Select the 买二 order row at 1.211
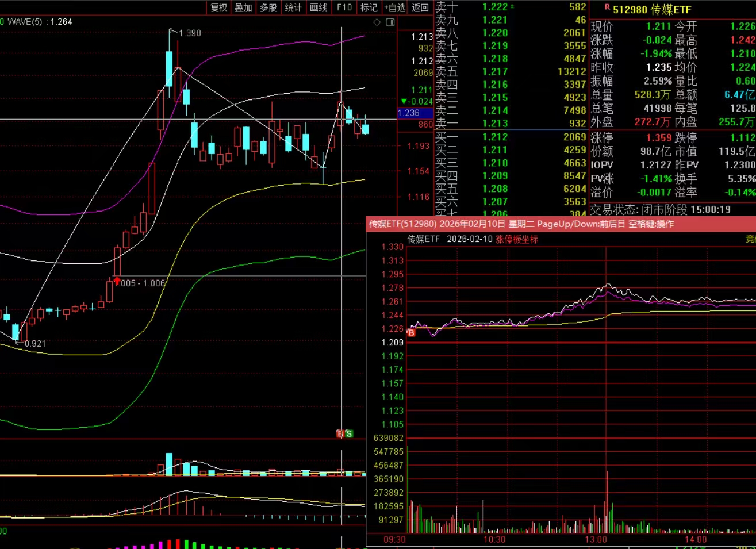This screenshot has height=549, width=756. (511, 150)
